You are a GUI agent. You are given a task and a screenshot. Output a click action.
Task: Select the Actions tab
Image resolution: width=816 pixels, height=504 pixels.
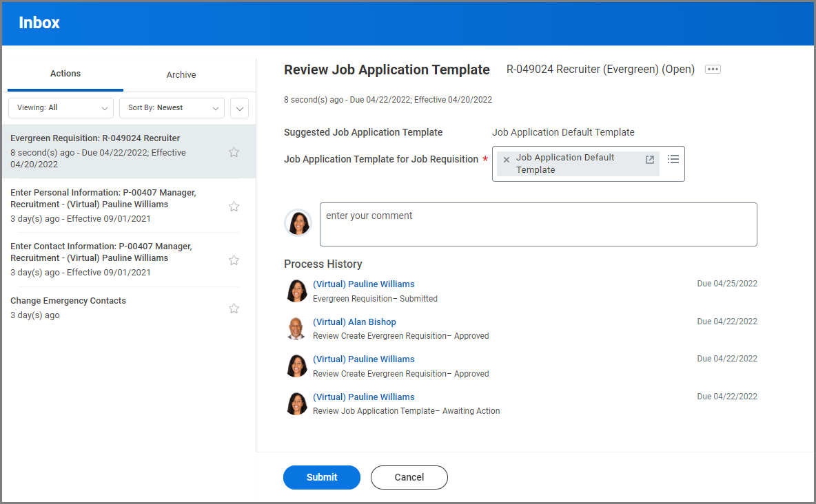[x=65, y=74]
